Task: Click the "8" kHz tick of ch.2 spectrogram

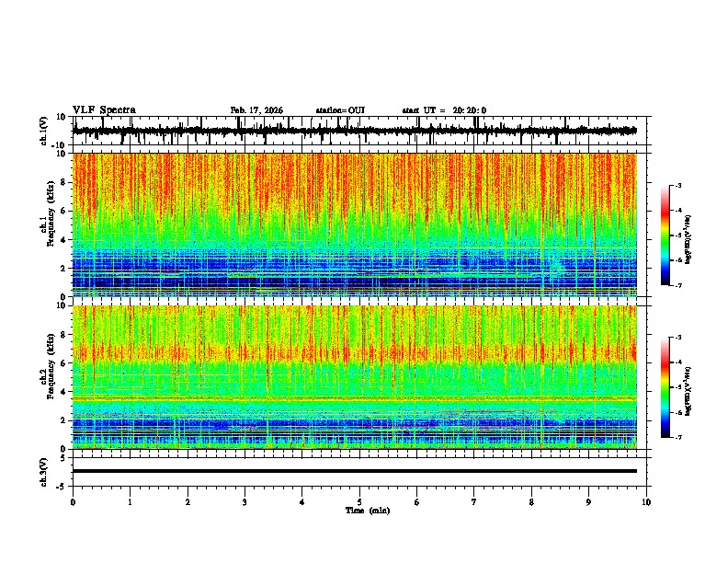Action: click(x=64, y=335)
